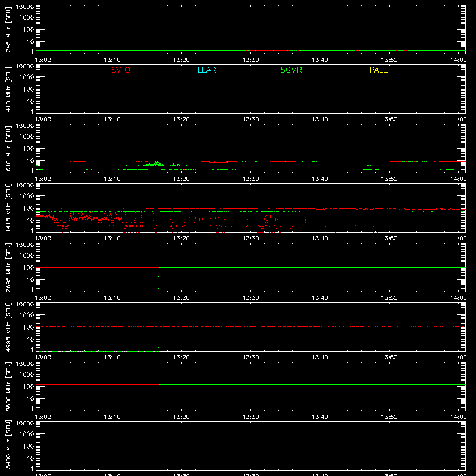This screenshot has height=476, width=476.
Task: Click the cyan LEAR legend label
Action: pyautogui.click(x=206, y=70)
